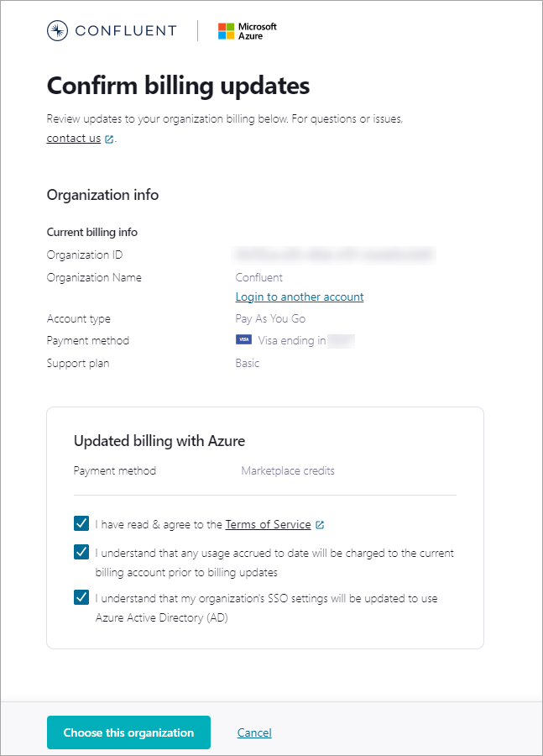Click the Visa card icon next to payment method

click(x=243, y=339)
